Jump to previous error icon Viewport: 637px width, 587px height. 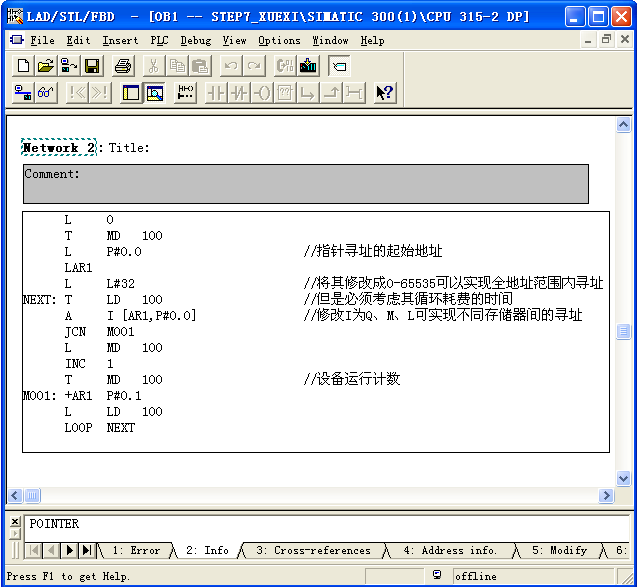tap(77, 93)
